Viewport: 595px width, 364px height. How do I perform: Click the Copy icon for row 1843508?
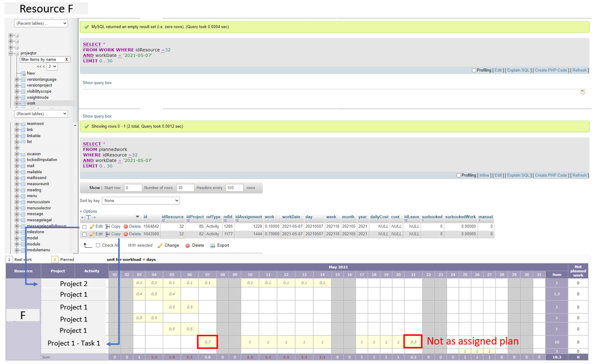pos(108,234)
